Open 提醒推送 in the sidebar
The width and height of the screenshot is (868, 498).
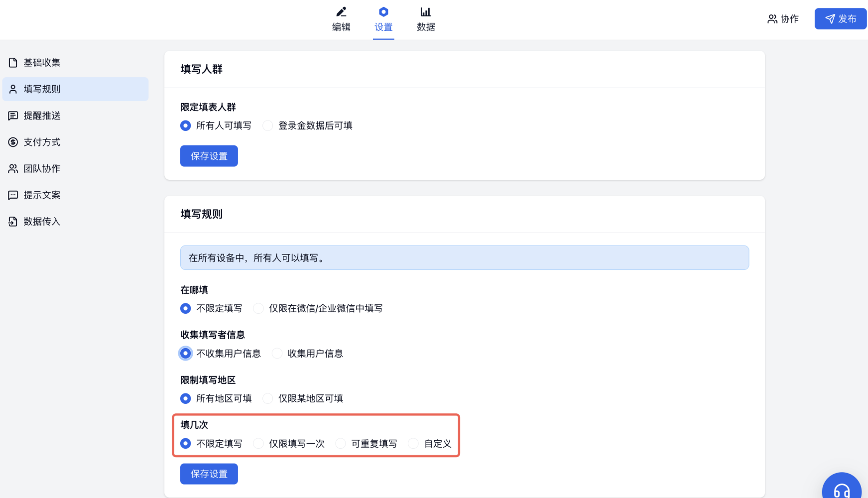tap(75, 116)
